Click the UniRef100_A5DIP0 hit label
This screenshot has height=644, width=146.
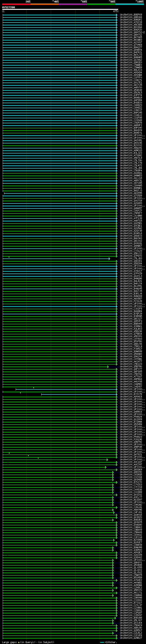click(131, 336)
